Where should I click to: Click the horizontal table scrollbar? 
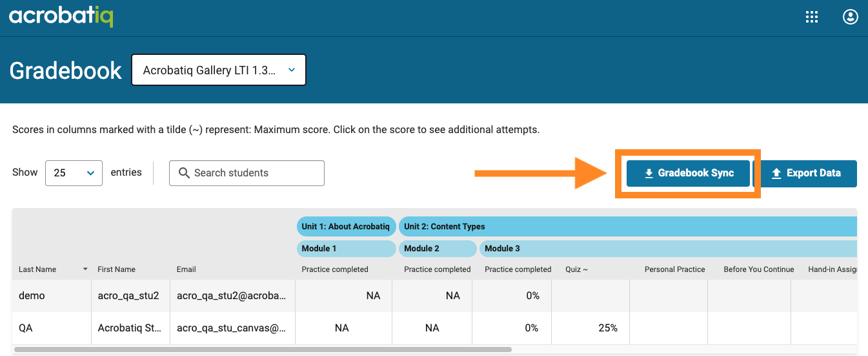263,350
